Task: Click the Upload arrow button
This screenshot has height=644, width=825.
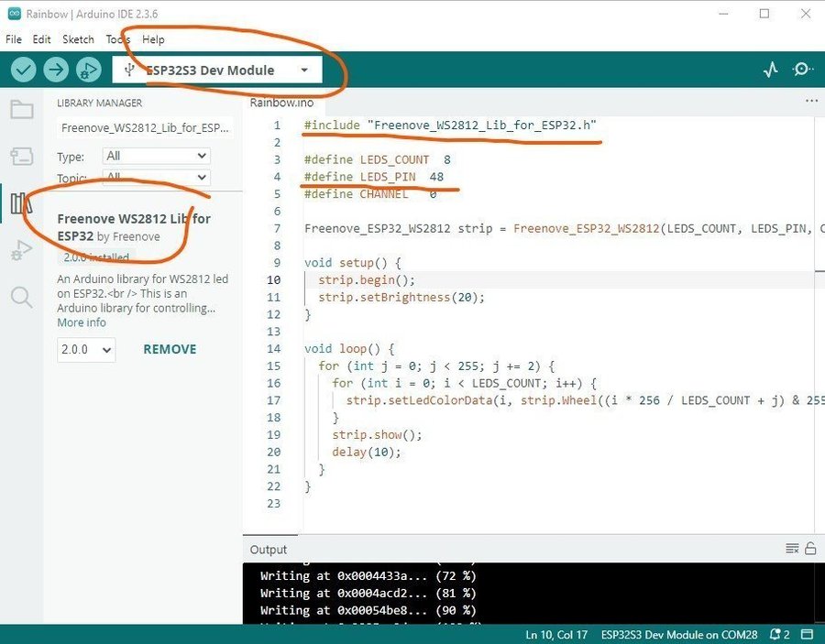Action: point(56,70)
